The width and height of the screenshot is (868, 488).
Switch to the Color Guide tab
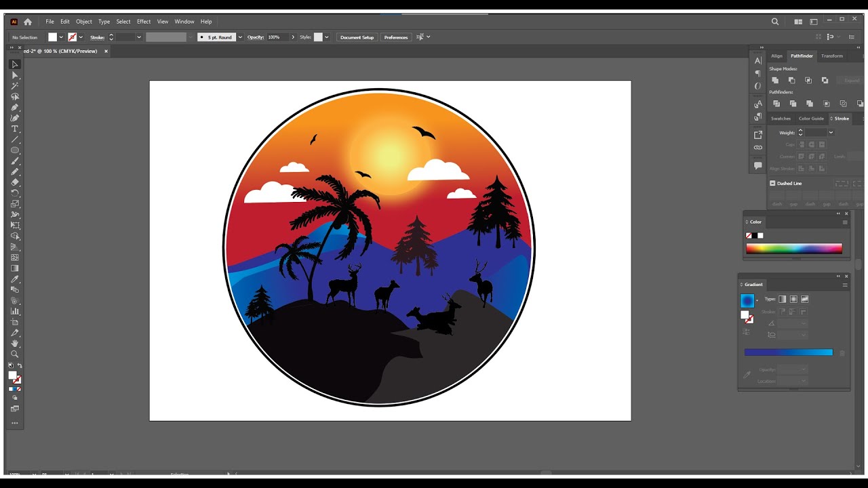tap(811, 119)
